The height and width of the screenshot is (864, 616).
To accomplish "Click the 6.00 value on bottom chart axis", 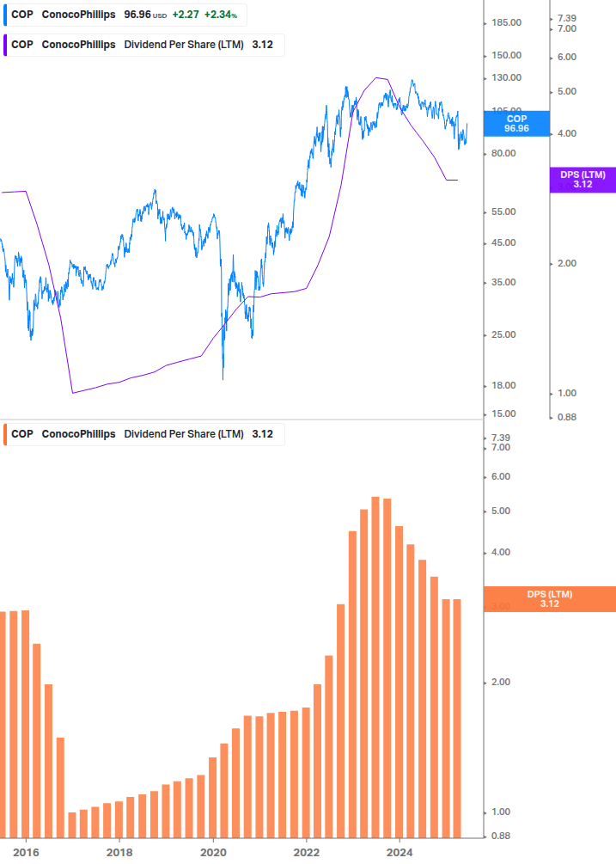I will (501, 476).
